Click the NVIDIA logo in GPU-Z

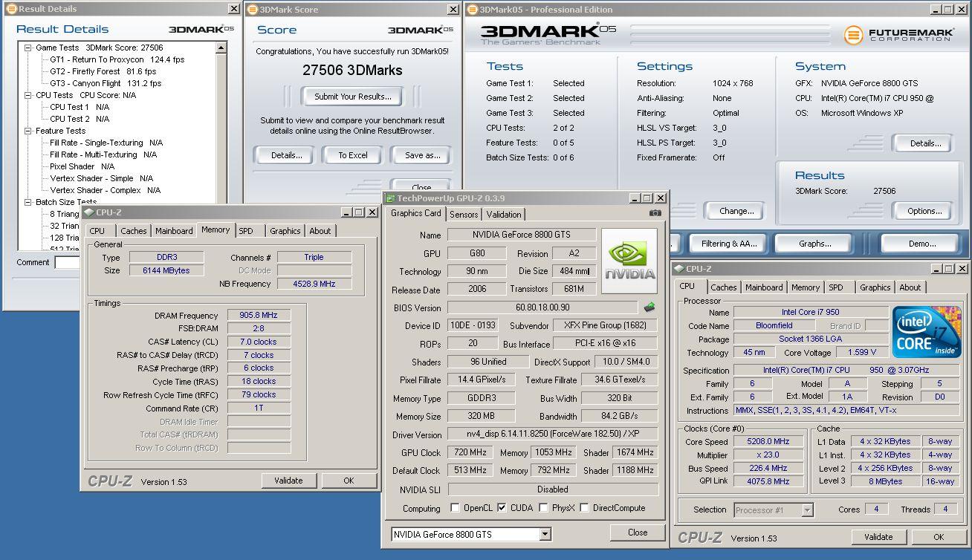click(x=629, y=261)
